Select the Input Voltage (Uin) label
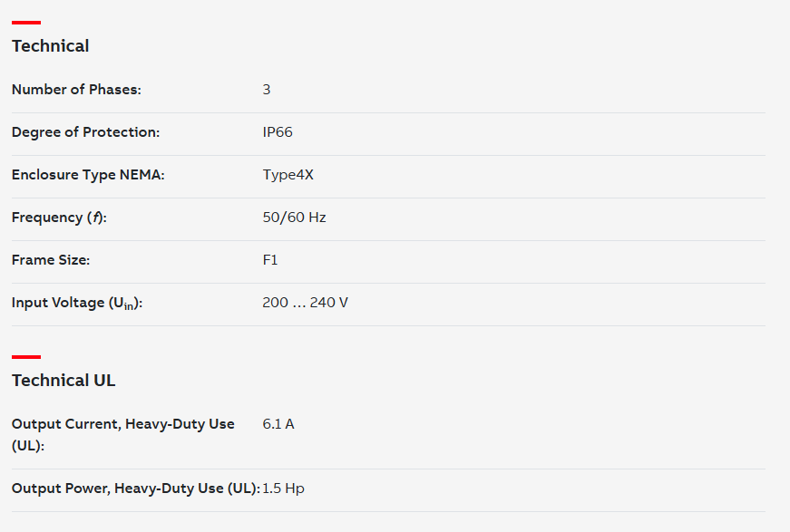The height and width of the screenshot is (532, 790). click(x=77, y=303)
